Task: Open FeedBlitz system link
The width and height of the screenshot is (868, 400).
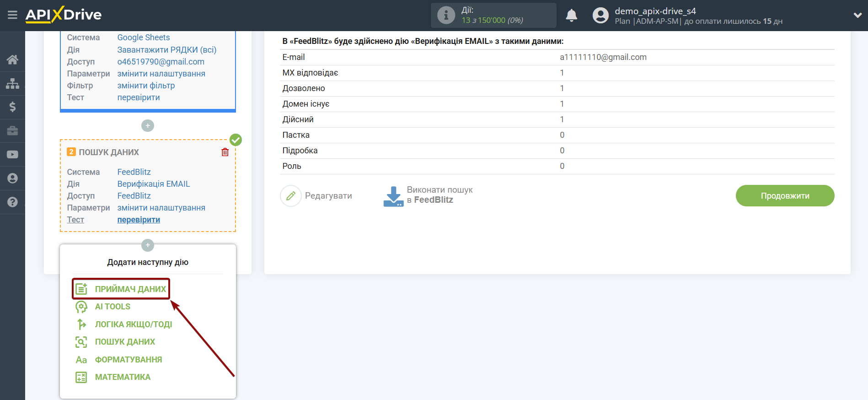Action: [x=134, y=172]
